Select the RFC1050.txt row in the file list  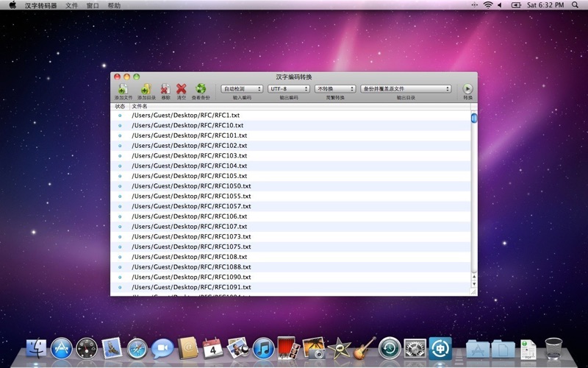pos(191,186)
